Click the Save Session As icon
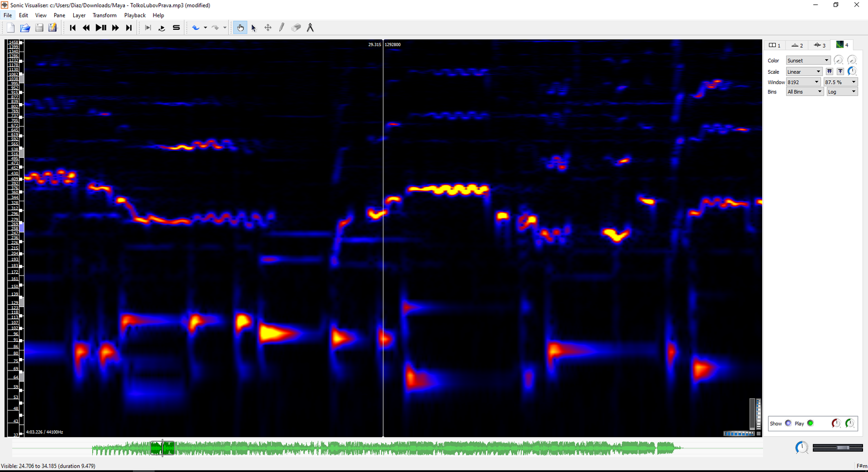The image size is (868, 472). pyautogui.click(x=53, y=28)
